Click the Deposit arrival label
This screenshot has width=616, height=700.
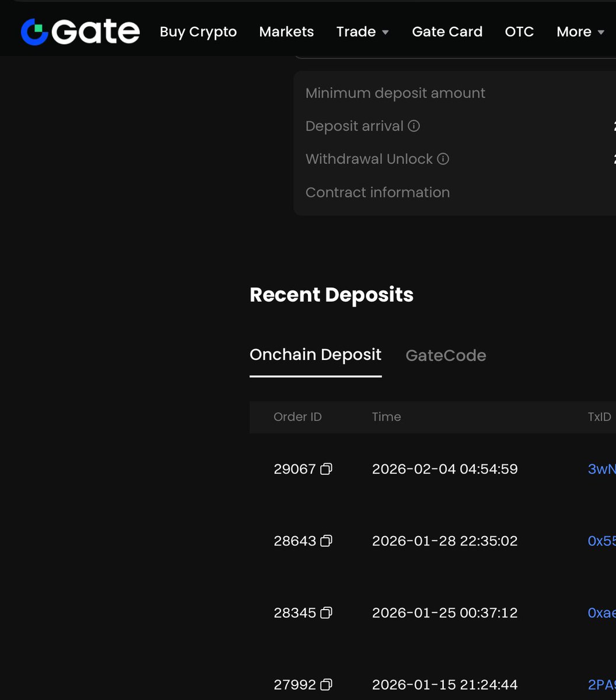[355, 126]
